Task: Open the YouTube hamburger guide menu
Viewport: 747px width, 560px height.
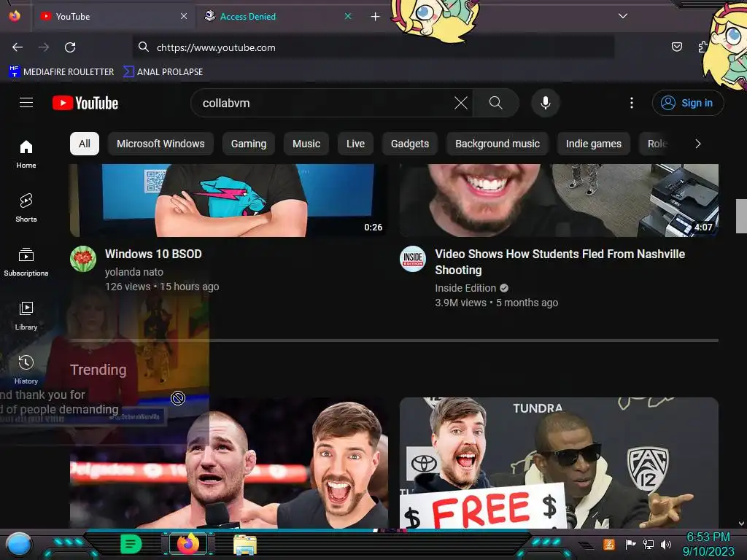Action: click(26, 103)
